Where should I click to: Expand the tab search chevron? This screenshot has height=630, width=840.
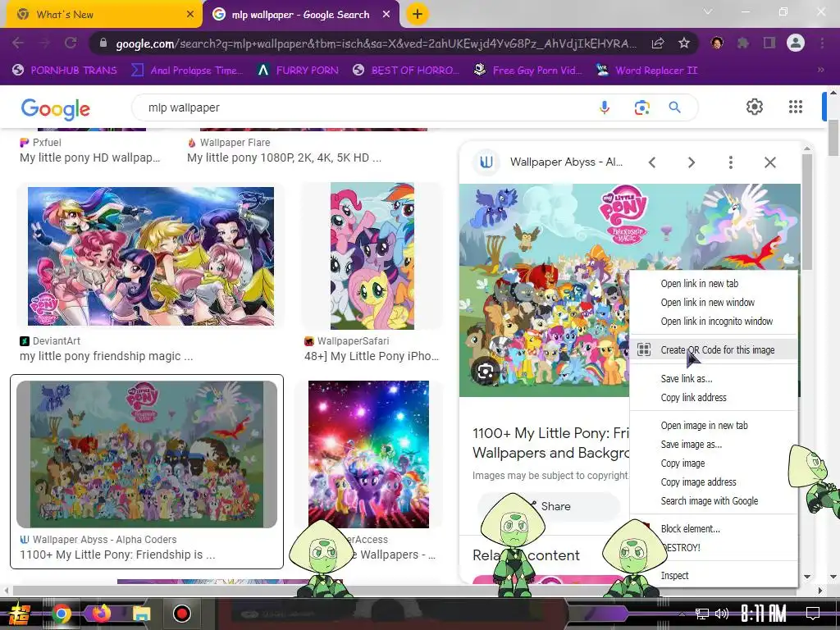pyautogui.click(x=708, y=11)
